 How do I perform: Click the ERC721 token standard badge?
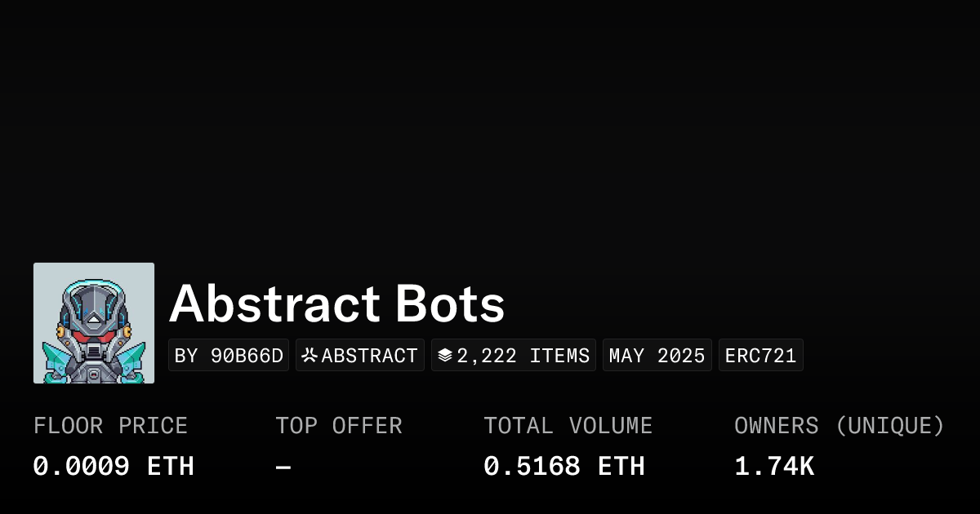[x=760, y=356]
